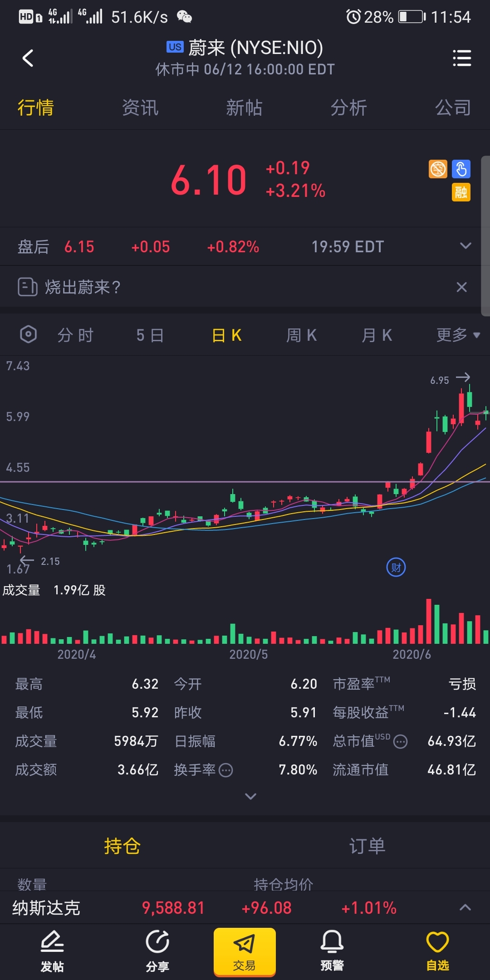Open the 预警 alert bell
This screenshot has height=980, width=490.
332,951
